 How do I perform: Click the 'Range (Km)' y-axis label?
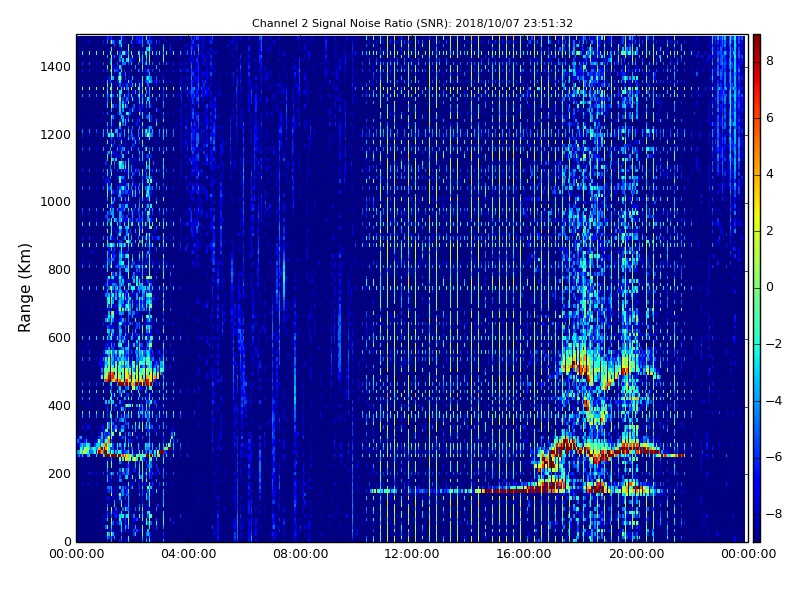pyautogui.click(x=24, y=288)
